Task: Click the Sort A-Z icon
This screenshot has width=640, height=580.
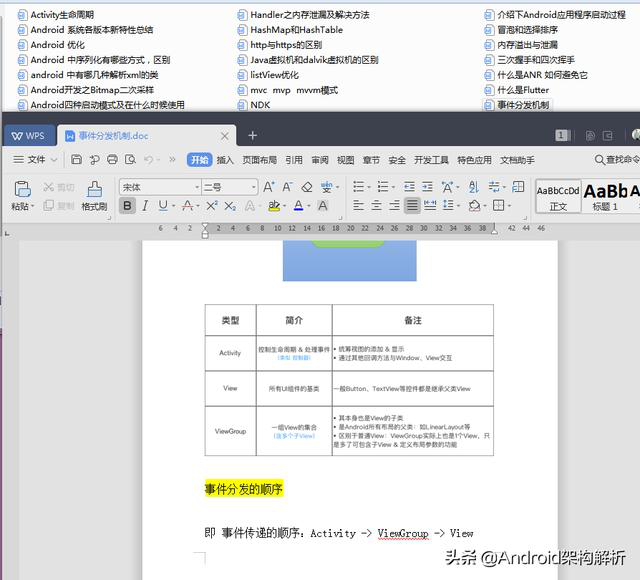Action: pyautogui.click(x=473, y=187)
